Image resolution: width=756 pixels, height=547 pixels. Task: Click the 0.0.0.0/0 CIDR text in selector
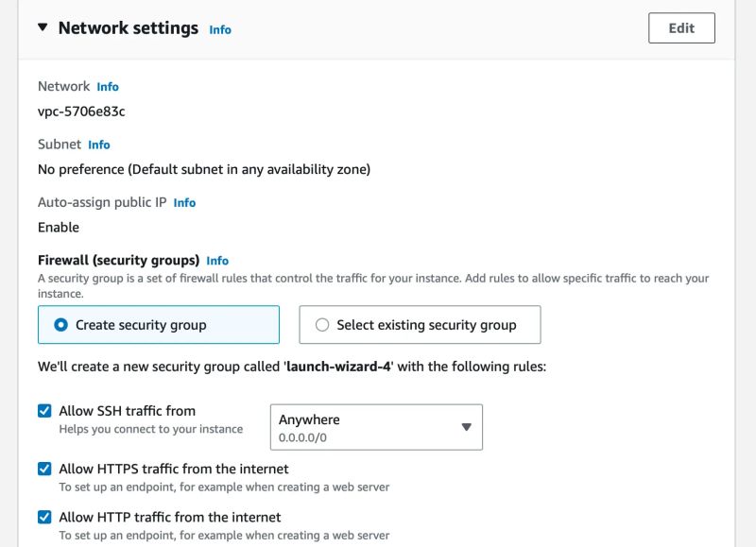click(x=304, y=435)
